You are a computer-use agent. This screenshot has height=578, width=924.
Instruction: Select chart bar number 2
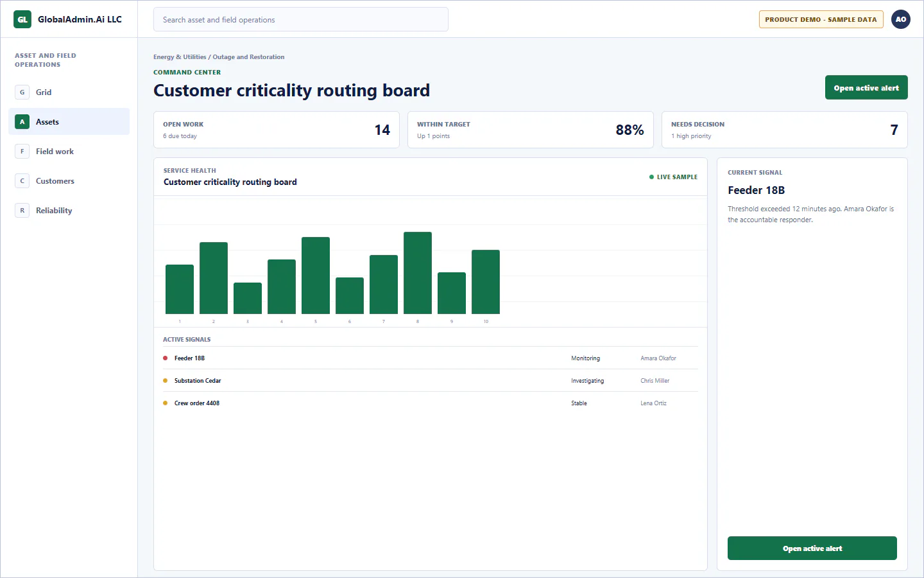click(214, 278)
